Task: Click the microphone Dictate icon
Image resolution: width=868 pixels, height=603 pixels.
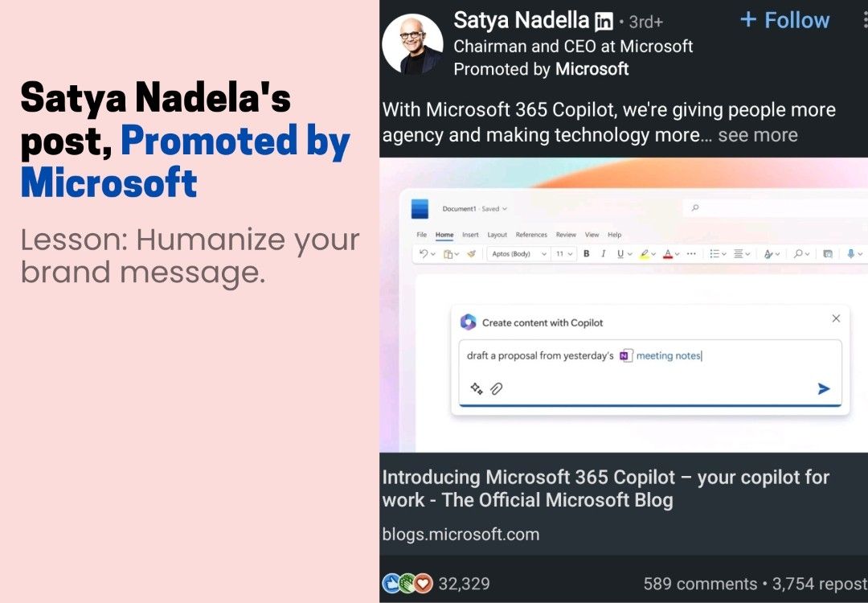Action: point(850,254)
